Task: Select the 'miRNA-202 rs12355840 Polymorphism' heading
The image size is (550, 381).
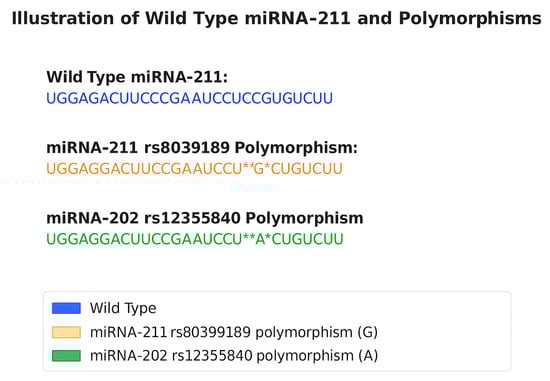Action: (205, 218)
